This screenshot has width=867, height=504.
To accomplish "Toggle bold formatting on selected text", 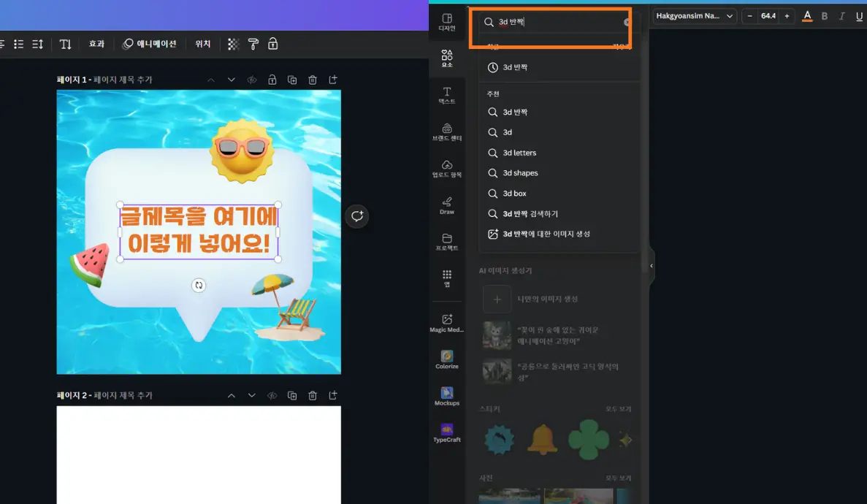I will coord(825,15).
